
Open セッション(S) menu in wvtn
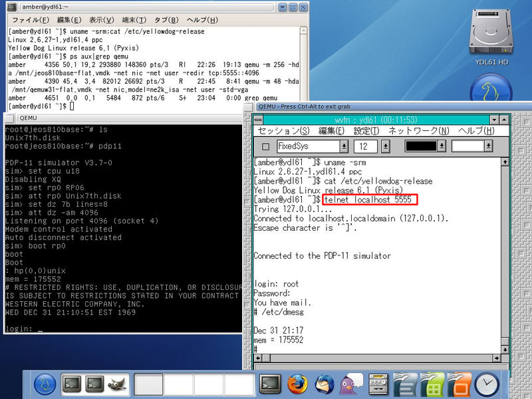click(x=284, y=130)
